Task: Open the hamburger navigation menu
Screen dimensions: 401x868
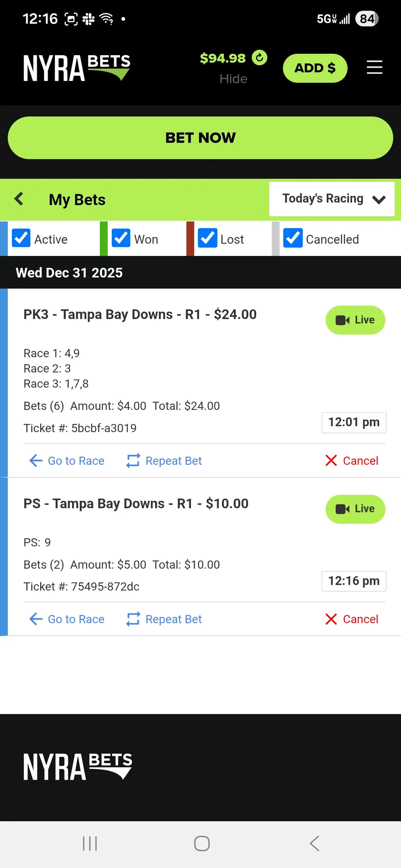Action: pos(375,68)
